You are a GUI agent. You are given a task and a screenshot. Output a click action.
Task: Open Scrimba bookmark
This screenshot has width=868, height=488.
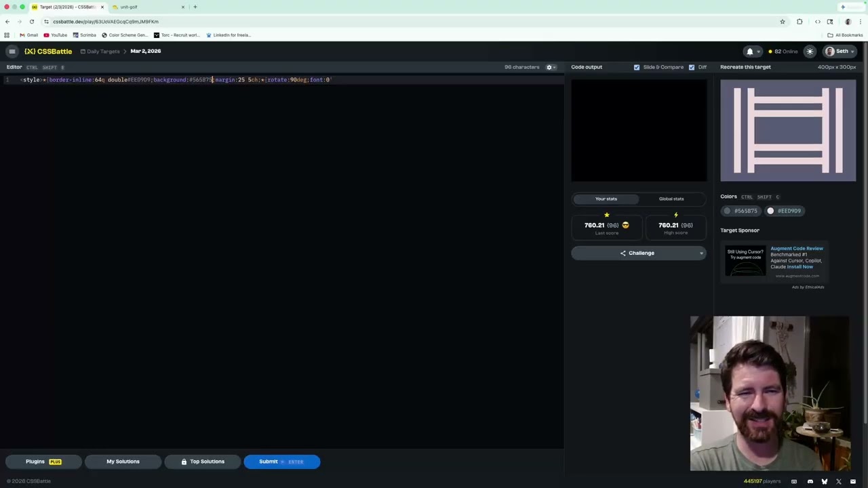(x=84, y=35)
